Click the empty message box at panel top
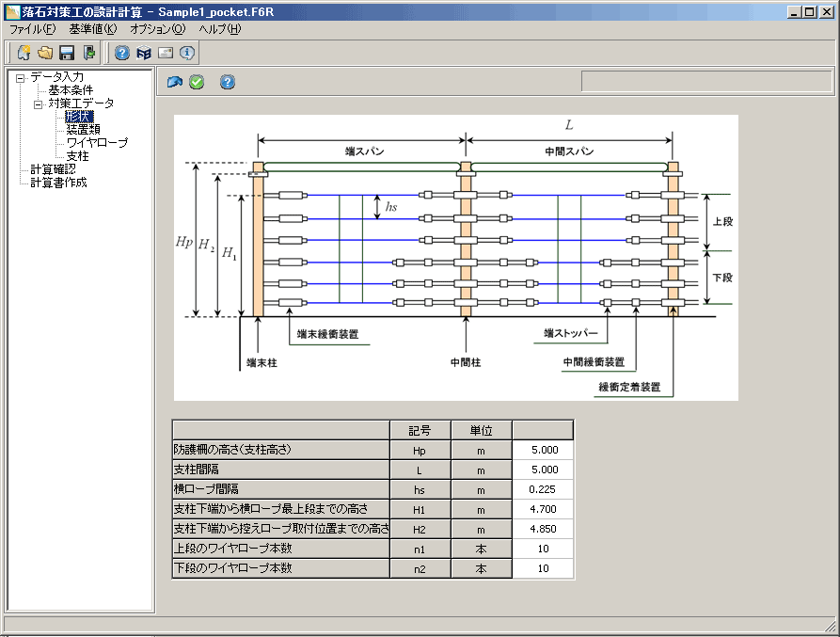Image resolution: width=840 pixels, height=637 pixels. (x=706, y=82)
